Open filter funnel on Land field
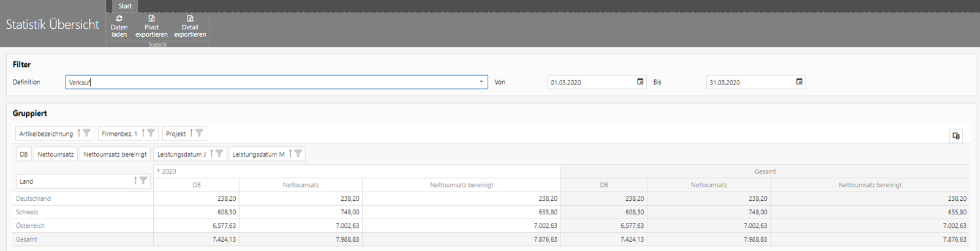This screenshot has width=980, height=251. pyautogui.click(x=143, y=181)
